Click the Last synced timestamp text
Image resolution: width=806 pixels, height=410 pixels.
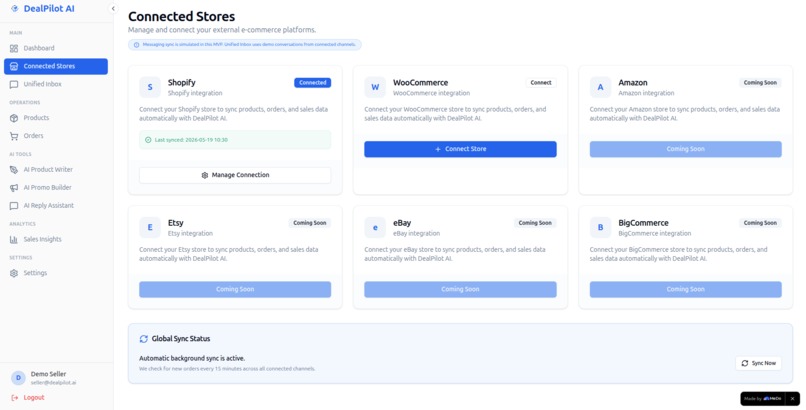191,140
